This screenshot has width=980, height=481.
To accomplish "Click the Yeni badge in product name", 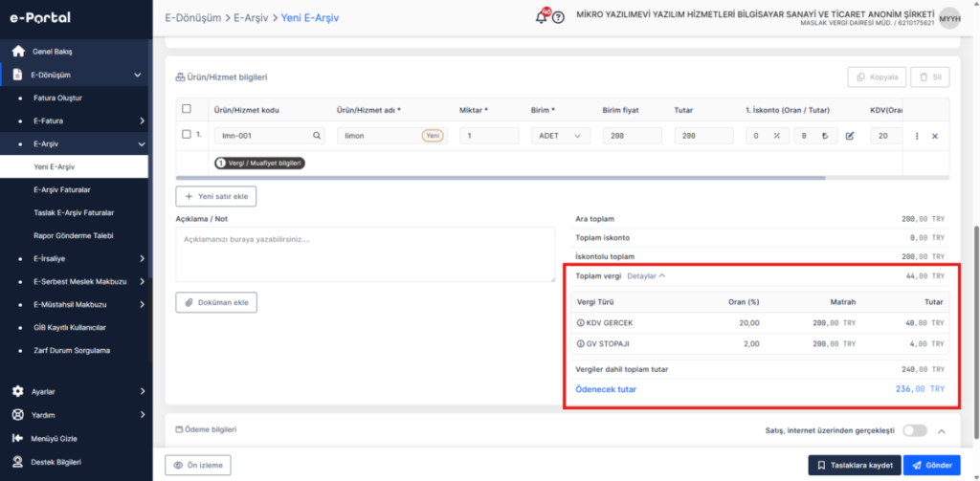I will pyautogui.click(x=434, y=136).
